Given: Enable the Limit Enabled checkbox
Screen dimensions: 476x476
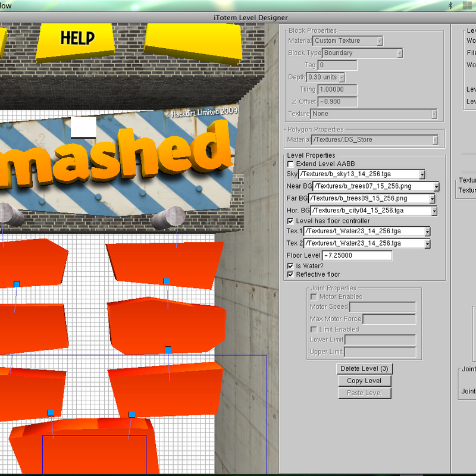Looking at the screenshot, I should coord(314,330).
